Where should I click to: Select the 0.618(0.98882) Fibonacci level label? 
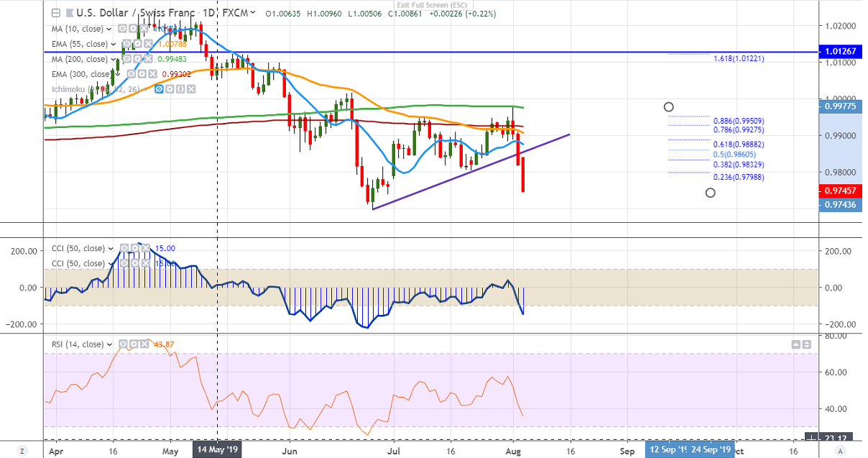(739, 145)
